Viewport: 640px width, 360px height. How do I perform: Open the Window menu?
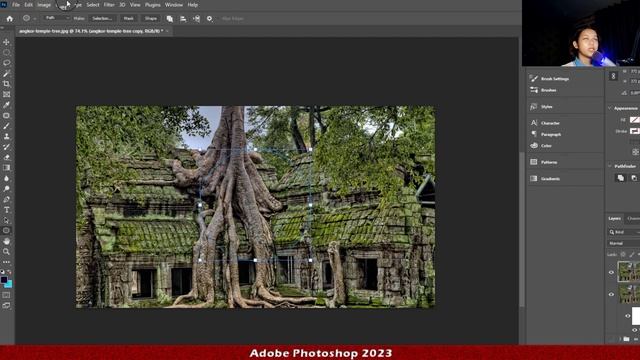tap(174, 5)
